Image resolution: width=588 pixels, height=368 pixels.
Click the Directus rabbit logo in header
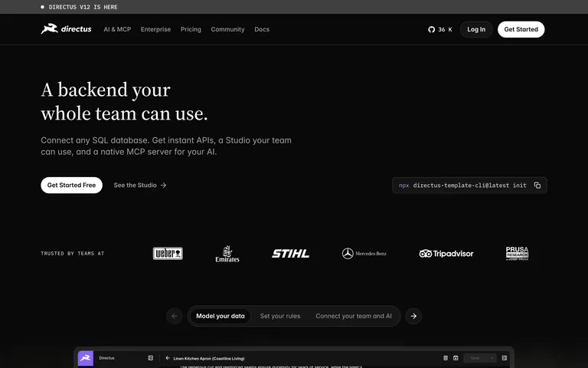click(66, 29)
